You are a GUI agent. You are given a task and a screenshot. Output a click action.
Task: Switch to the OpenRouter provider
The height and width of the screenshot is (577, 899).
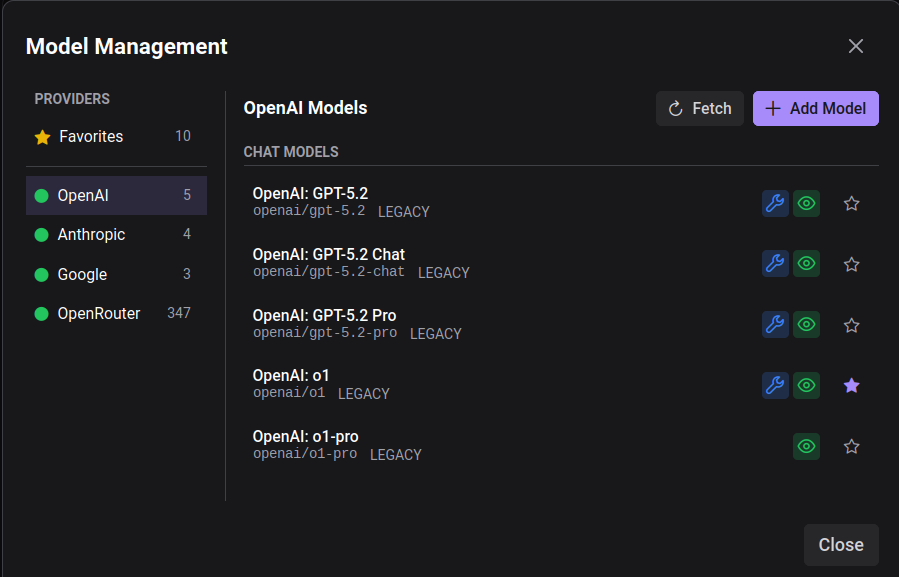pos(115,313)
